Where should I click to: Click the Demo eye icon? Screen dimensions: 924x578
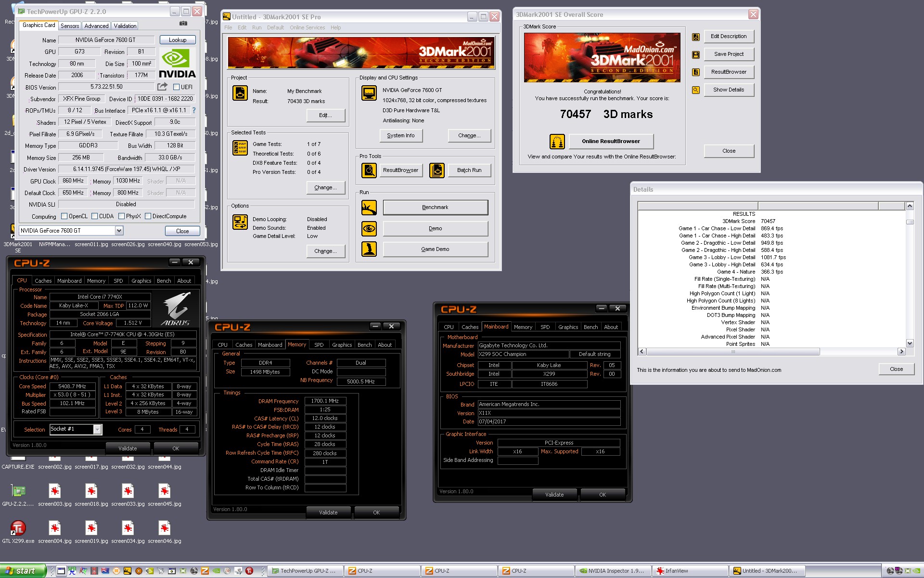pos(369,228)
